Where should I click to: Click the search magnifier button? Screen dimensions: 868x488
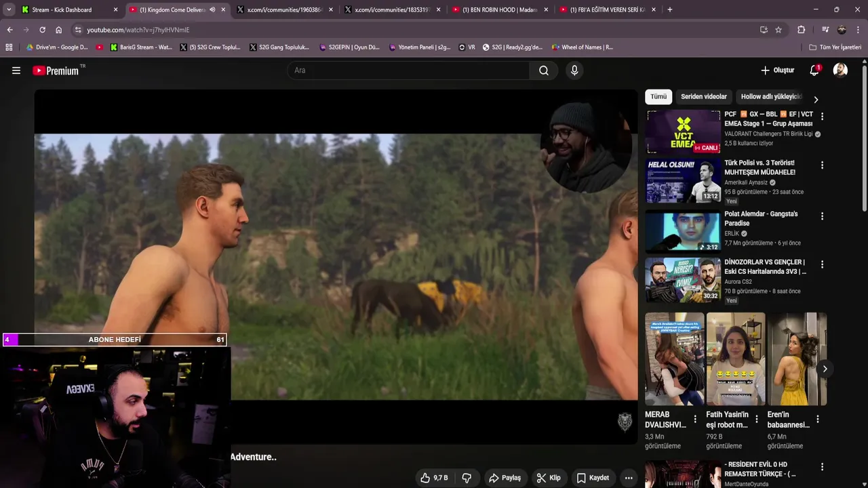point(544,70)
